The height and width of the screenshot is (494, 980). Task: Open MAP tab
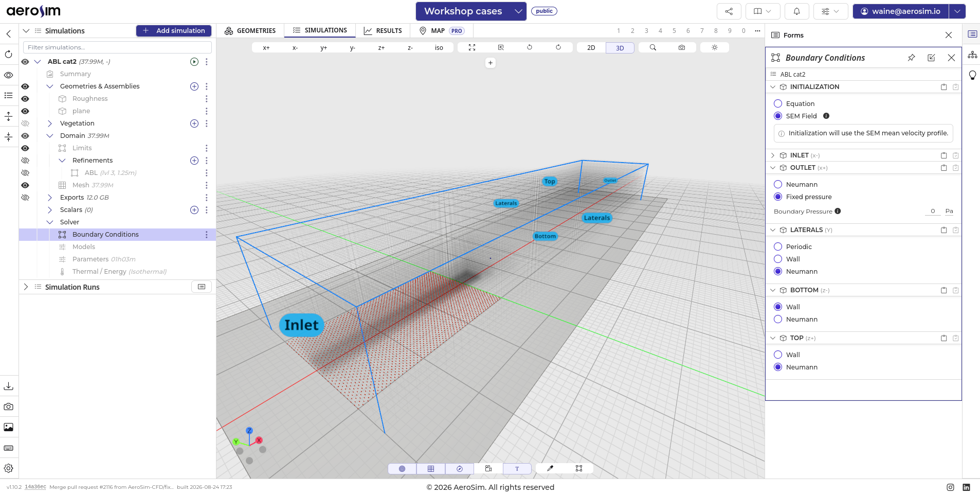tap(442, 31)
